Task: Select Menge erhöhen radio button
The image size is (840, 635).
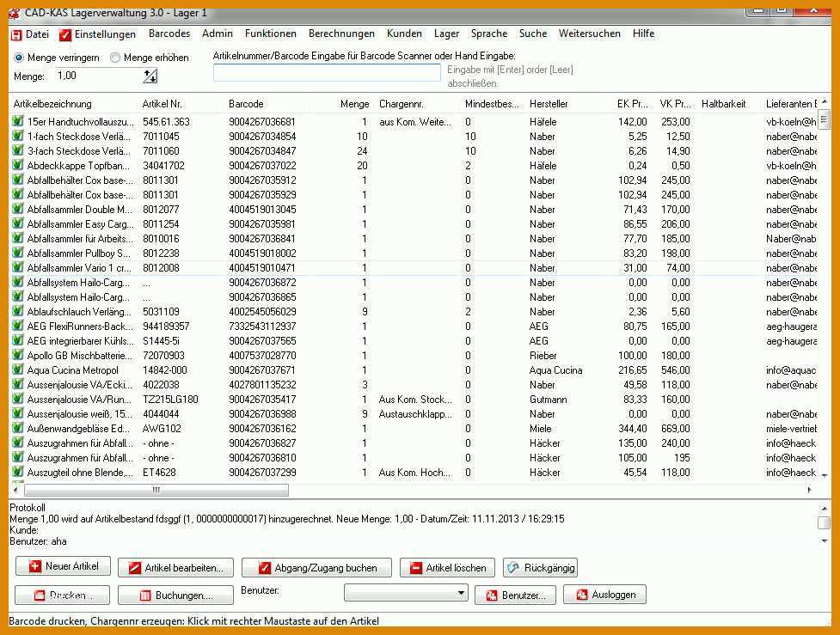Action: (114, 58)
